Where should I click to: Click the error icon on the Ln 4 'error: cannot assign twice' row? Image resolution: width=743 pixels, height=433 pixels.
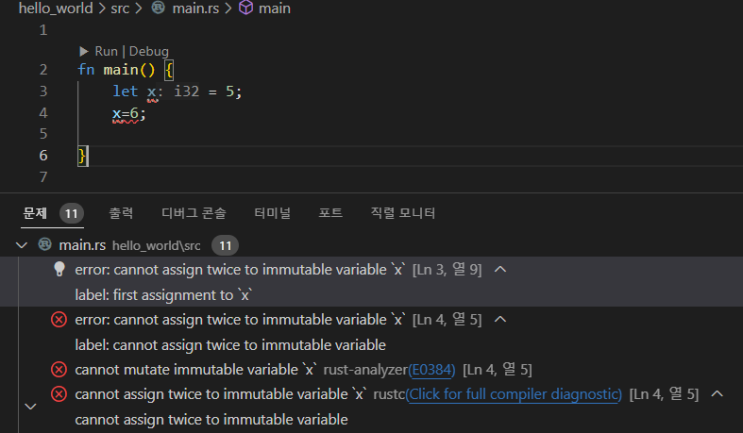(59, 319)
